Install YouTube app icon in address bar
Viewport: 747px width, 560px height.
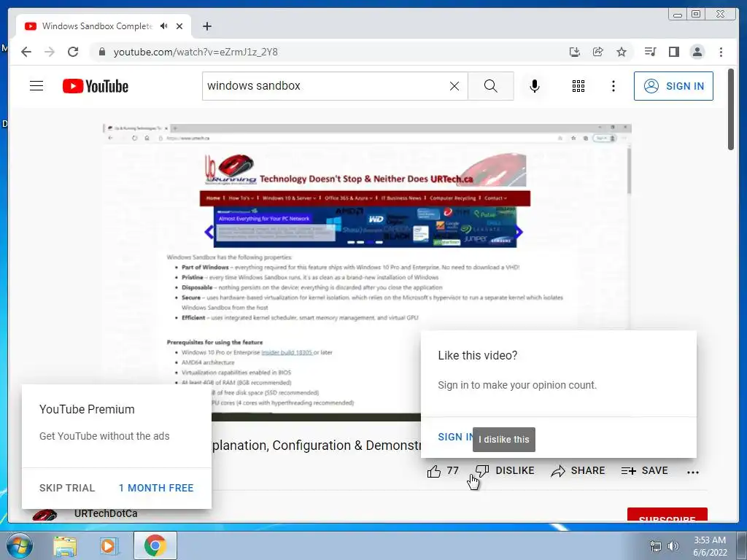pyautogui.click(x=575, y=52)
